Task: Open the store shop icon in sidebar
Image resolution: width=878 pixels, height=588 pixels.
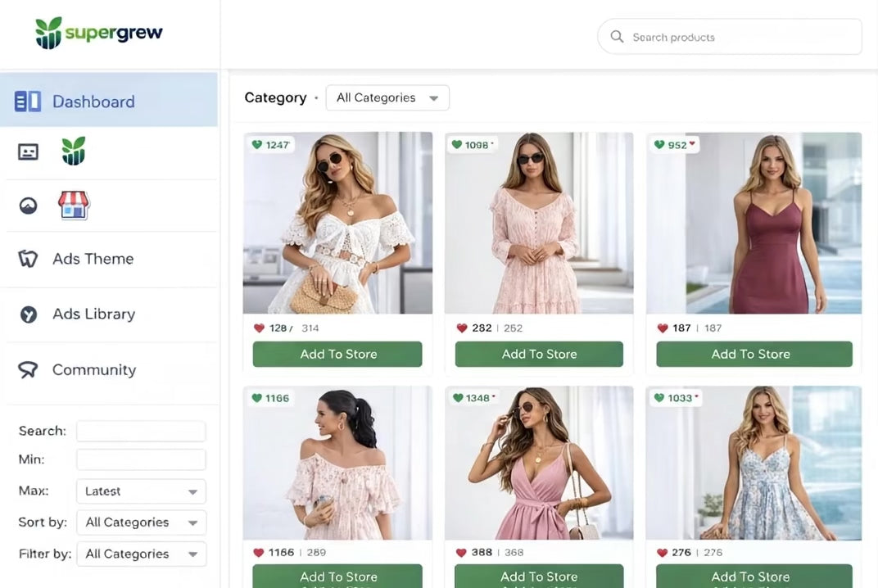Action: (x=74, y=206)
